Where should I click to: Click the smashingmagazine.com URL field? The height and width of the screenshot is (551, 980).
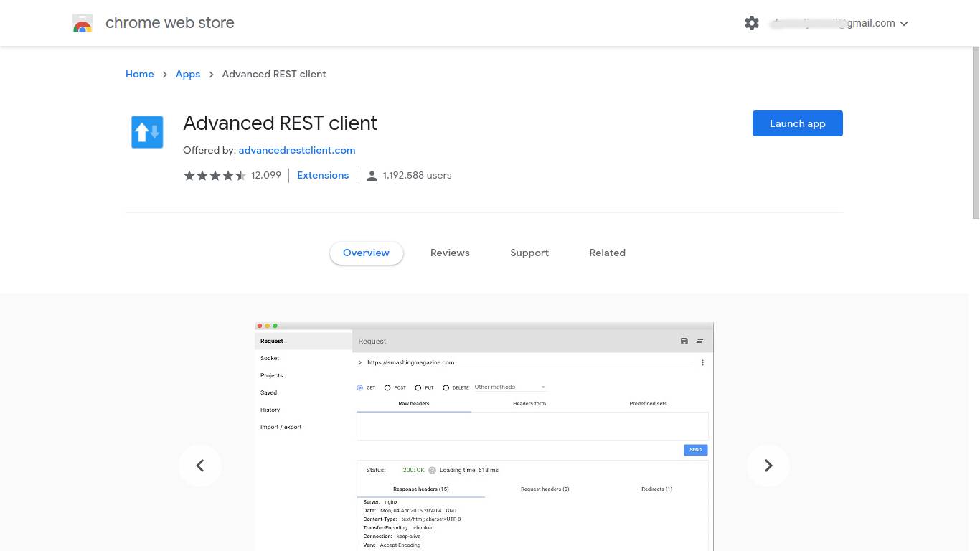[529, 363]
